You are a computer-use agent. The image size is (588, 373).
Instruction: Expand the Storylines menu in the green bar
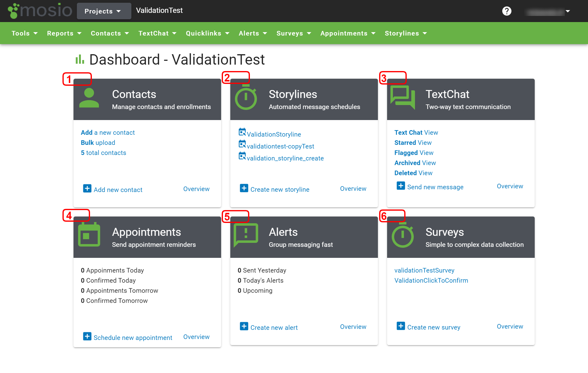(406, 33)
